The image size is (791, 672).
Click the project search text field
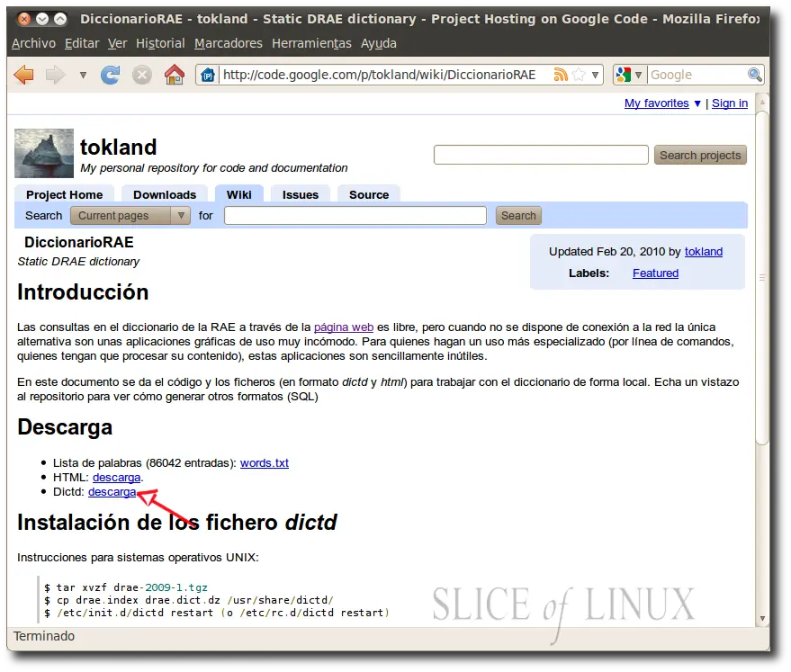[x=541, y=155]
